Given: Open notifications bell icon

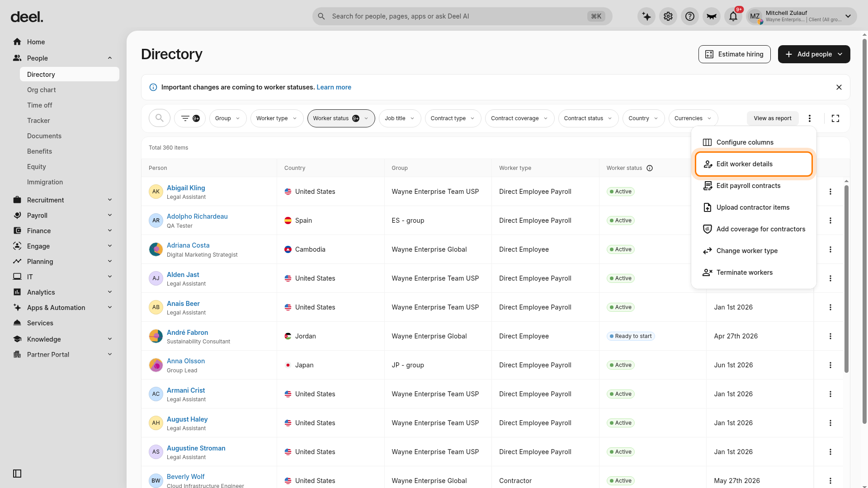Looking at the screenshot, I should point(733,16).
